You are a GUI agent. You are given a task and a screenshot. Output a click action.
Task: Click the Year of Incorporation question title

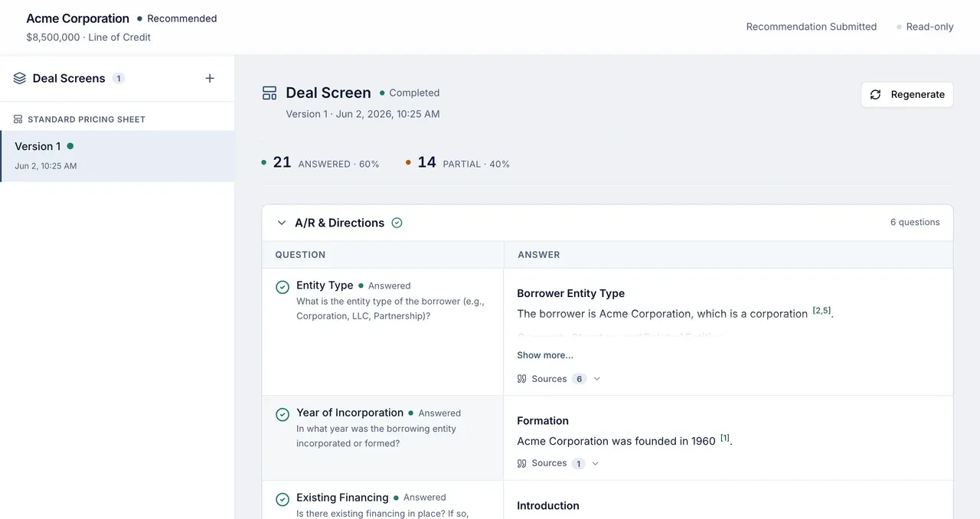click(x=350, y=412)
